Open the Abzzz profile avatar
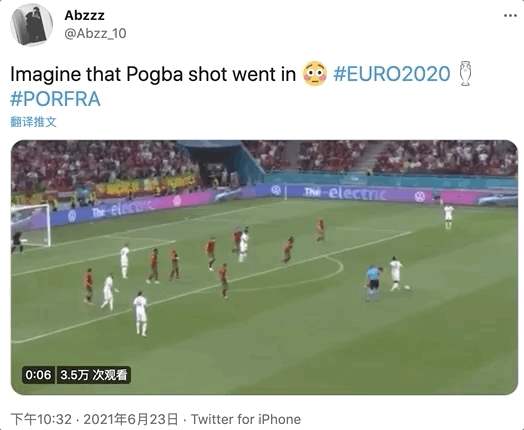 click(x=31, y=25)
